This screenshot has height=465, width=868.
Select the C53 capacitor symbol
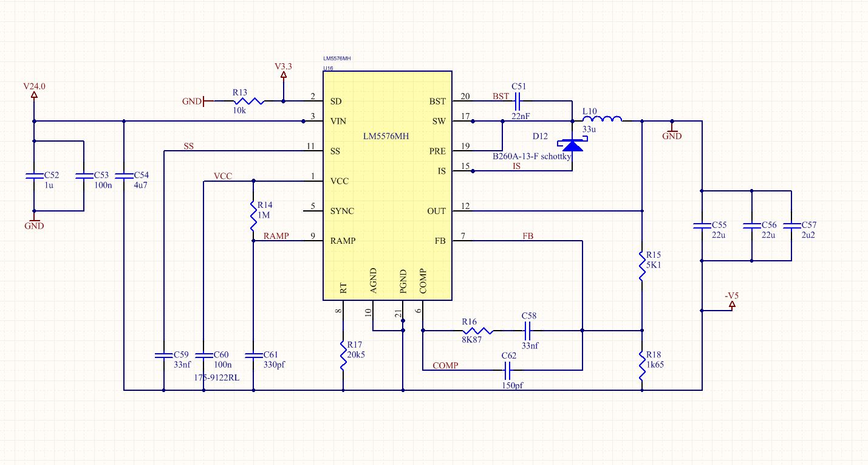point(83,176)
